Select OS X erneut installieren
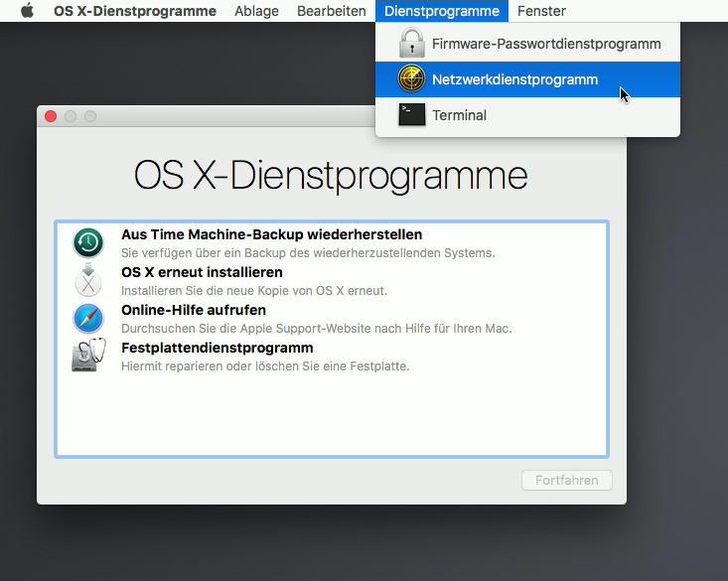This screenshot has height=581, width=728. coord(332,281)
